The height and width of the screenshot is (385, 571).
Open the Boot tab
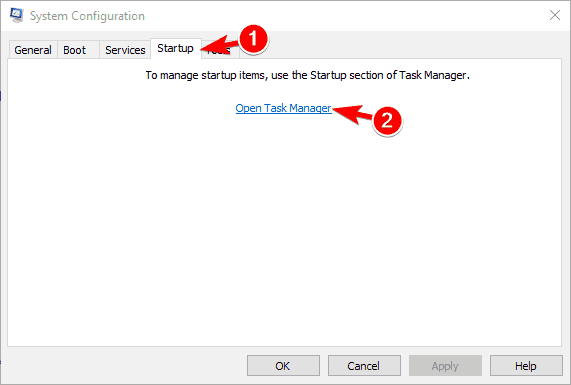[75, 50]
